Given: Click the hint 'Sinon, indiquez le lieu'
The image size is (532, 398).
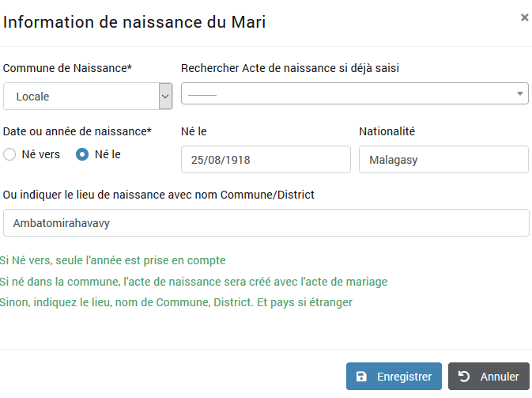Looking at the screenshot, I should [176, 302].
